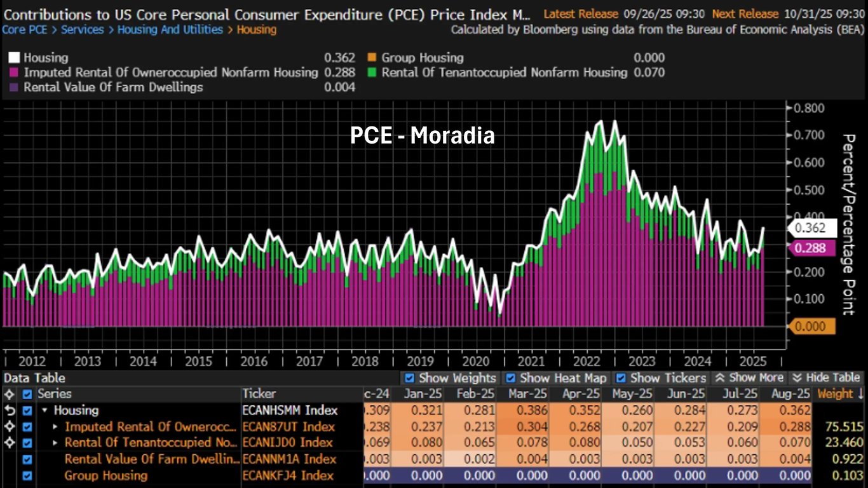Collapse the Housing tree row
Screen dimensions: 868x488
pyautogui.click(x=44, y=410)
